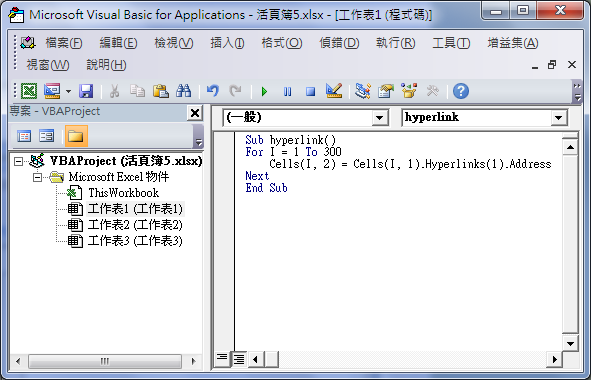Select Microsoft Excel 物件 folder

(x=119, y=177)
